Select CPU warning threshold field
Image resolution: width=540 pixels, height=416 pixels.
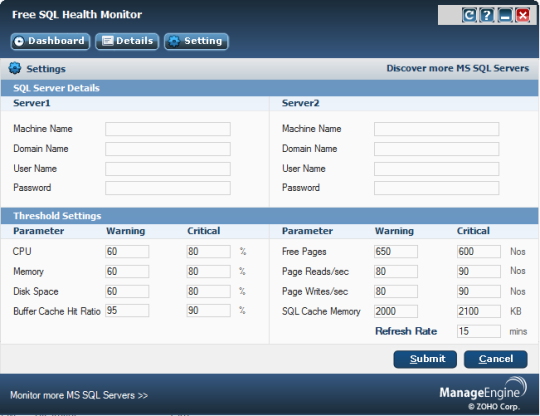click(127, 251)
